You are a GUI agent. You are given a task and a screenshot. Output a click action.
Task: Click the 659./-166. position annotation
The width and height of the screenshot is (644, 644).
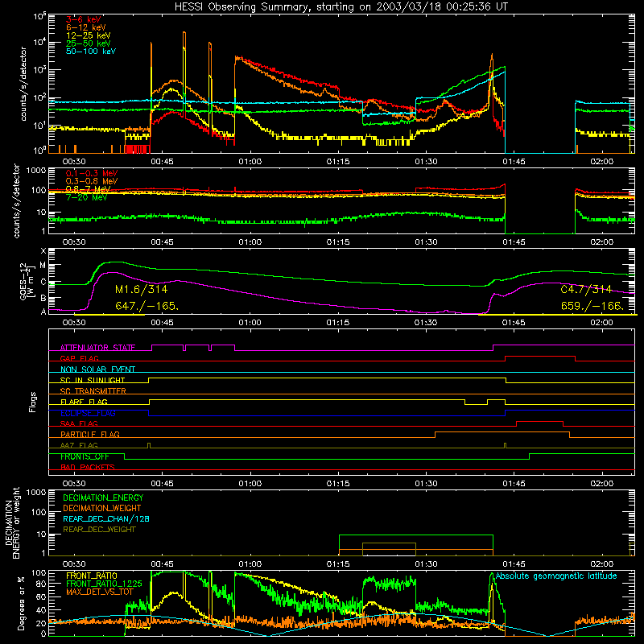pos(592,306)
